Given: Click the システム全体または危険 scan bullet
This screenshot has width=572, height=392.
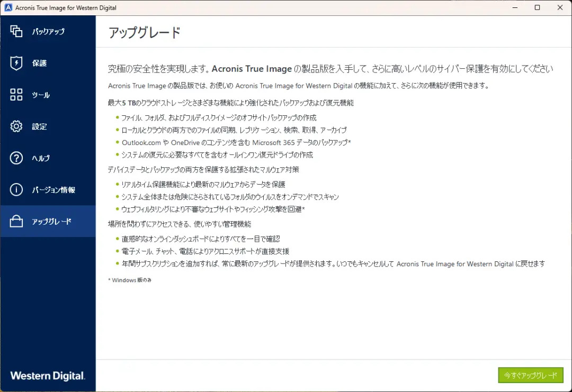Looking at the screenshot, I should [230, 197].
